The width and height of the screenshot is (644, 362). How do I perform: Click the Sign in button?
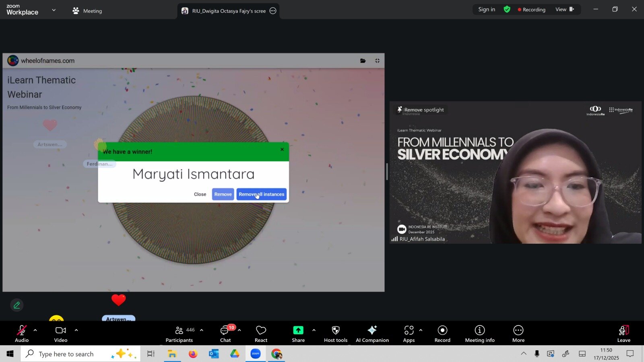487,10
